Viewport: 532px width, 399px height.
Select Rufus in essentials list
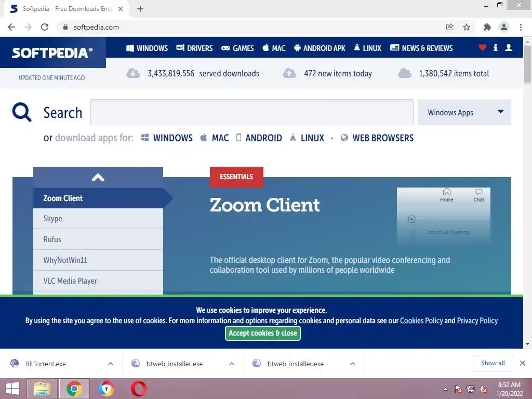(x=98, y=239)
